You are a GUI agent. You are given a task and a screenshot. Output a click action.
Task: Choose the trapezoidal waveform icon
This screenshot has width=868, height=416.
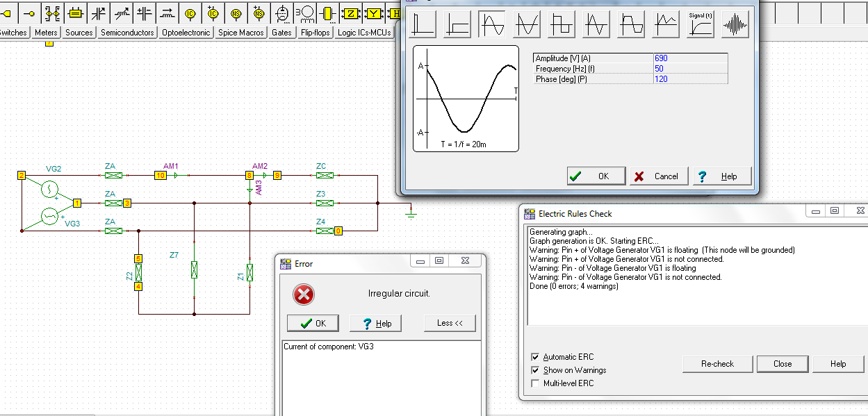[632, 25]
